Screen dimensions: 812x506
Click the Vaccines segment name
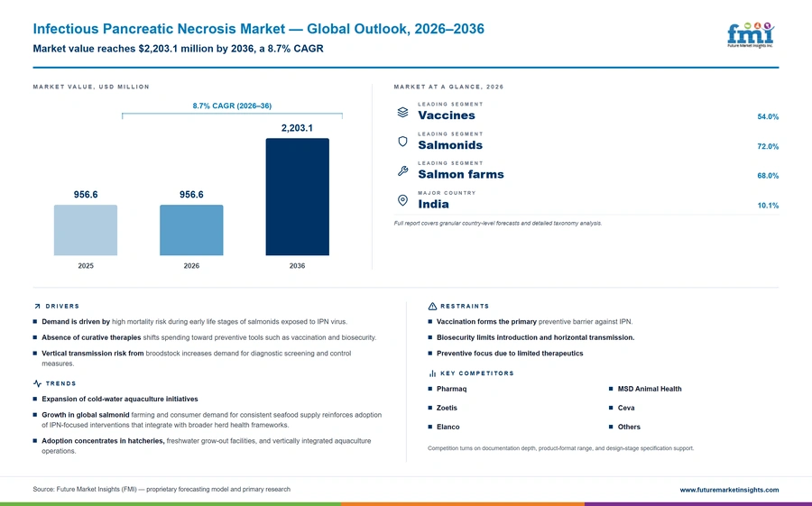447,115
